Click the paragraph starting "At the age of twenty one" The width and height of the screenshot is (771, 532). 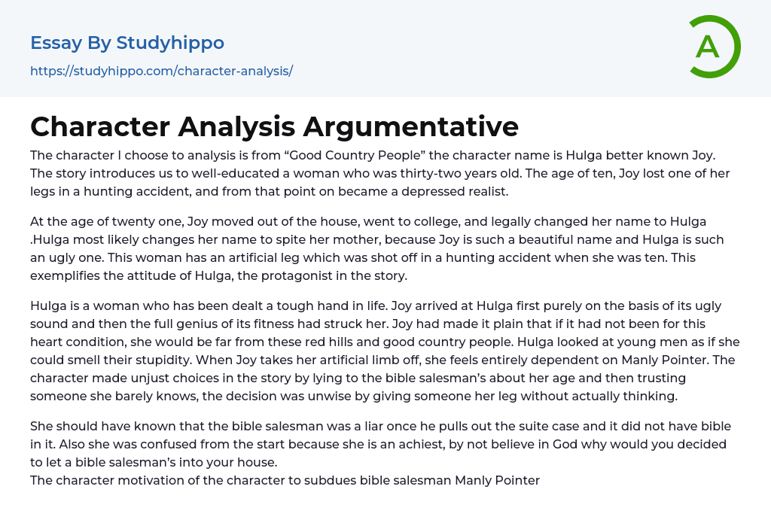376,248
